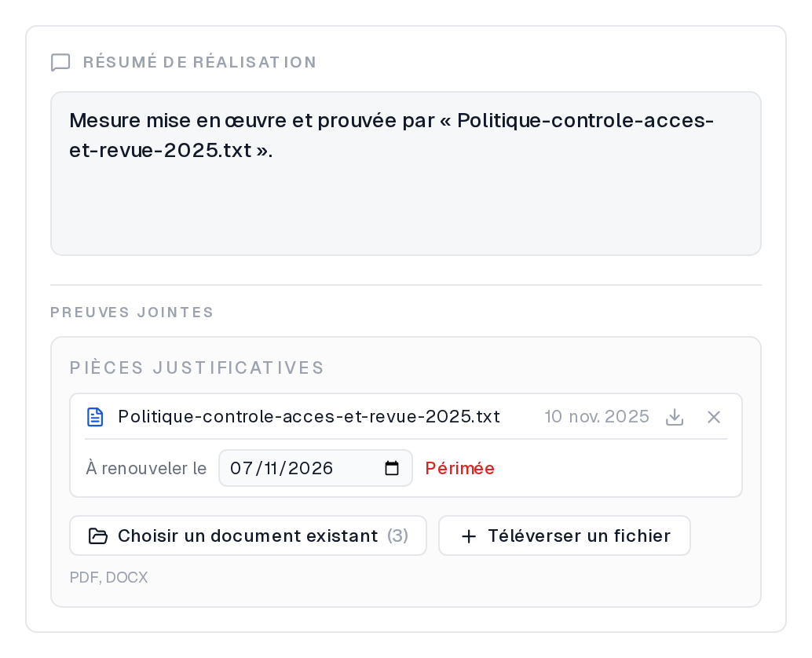The image size is (812, 658).
Task: Click into the Résumé de réalisation text area
Action: click(406, 174)
